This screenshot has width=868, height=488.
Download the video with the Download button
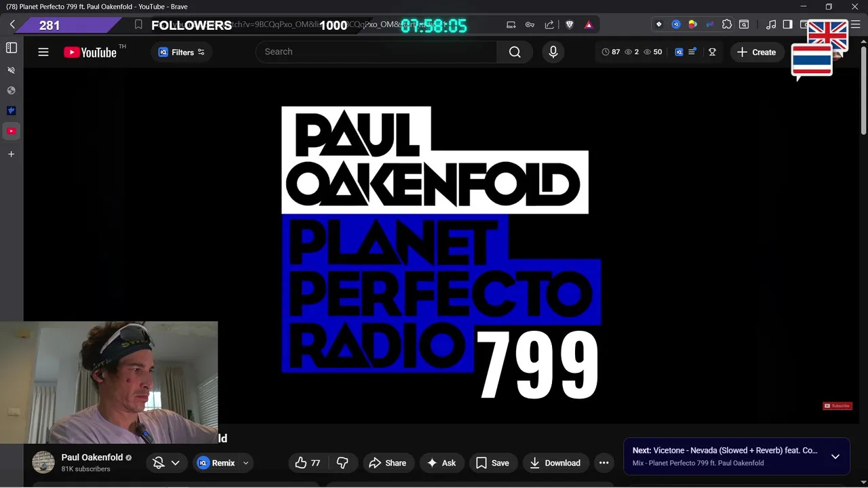(x=555, y=463)
